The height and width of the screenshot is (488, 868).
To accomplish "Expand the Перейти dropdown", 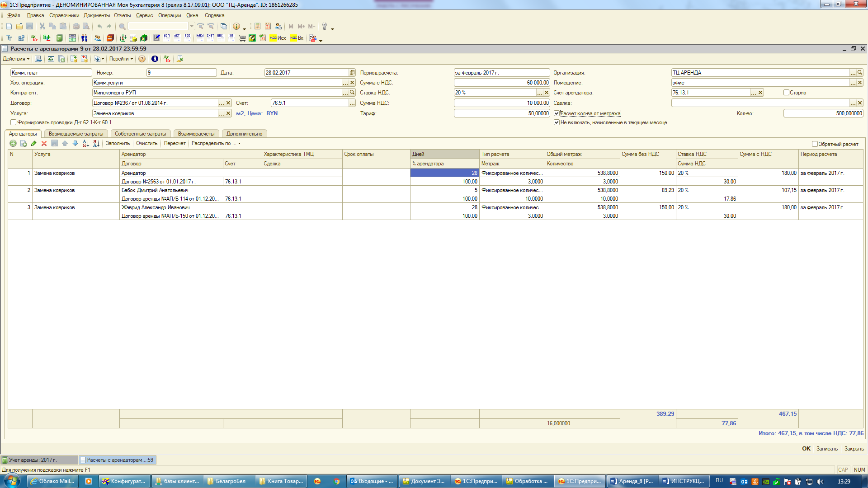I will (121, 59).
